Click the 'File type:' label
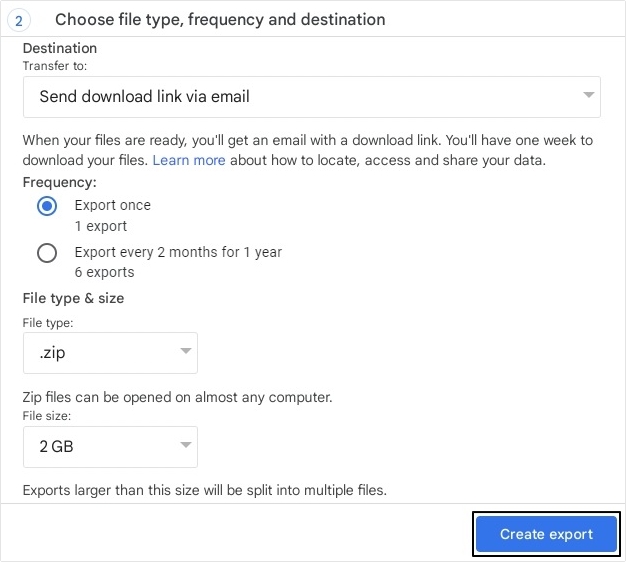The width and height of the screenshot is (626, 562). click(48, 323)
